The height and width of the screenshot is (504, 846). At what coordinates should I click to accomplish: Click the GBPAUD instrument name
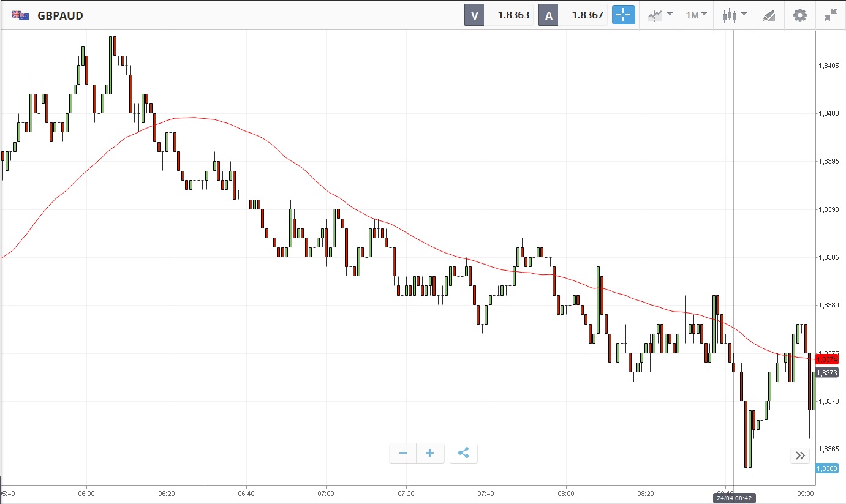60,16
